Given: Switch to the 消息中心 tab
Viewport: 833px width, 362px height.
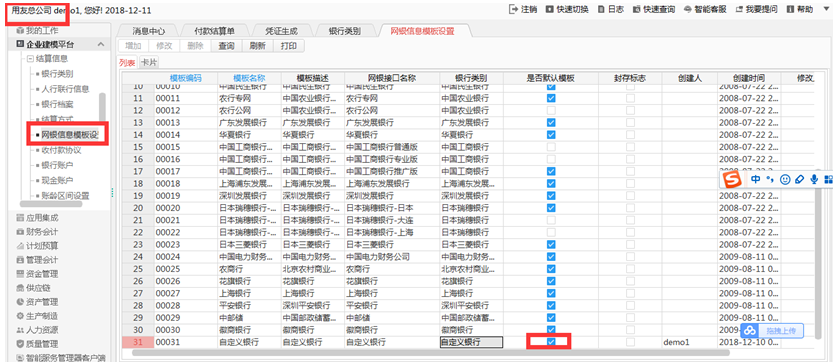Looking at the screenshot, I should (148, 31).
